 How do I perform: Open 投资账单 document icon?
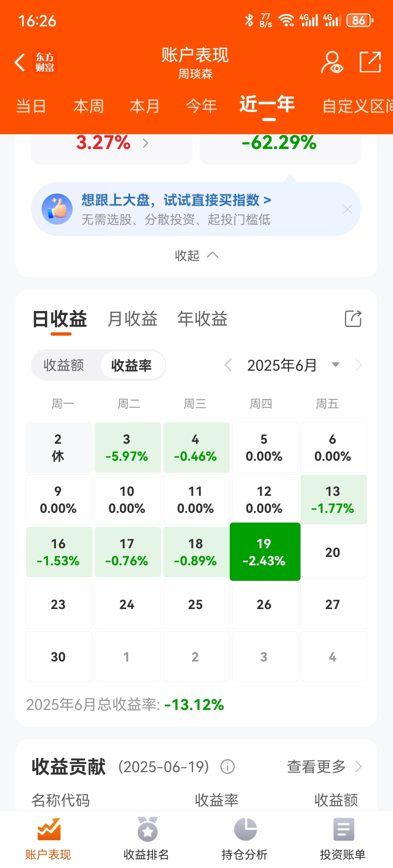(344, 829)
